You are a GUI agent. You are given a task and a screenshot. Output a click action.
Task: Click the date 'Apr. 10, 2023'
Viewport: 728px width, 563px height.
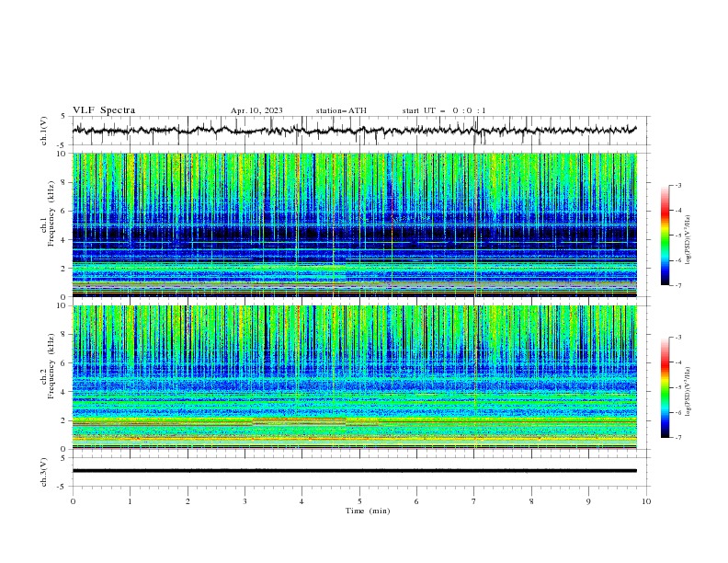click(256, 110)
